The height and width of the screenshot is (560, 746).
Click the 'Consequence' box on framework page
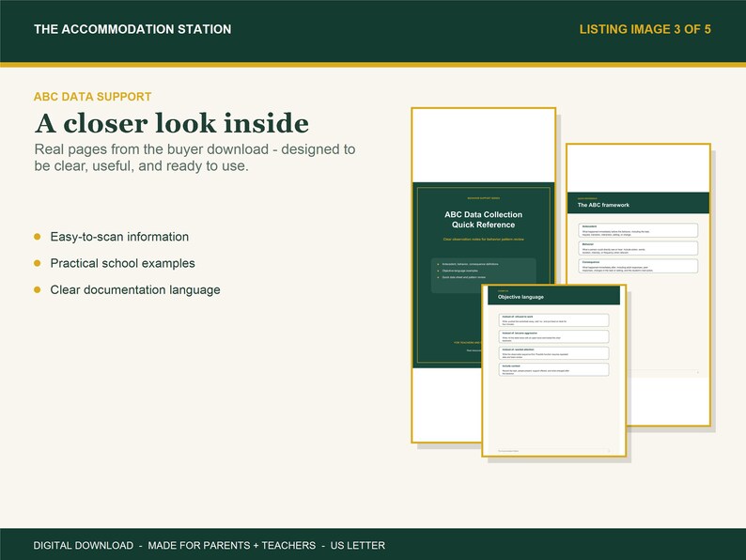click(638, 266)
